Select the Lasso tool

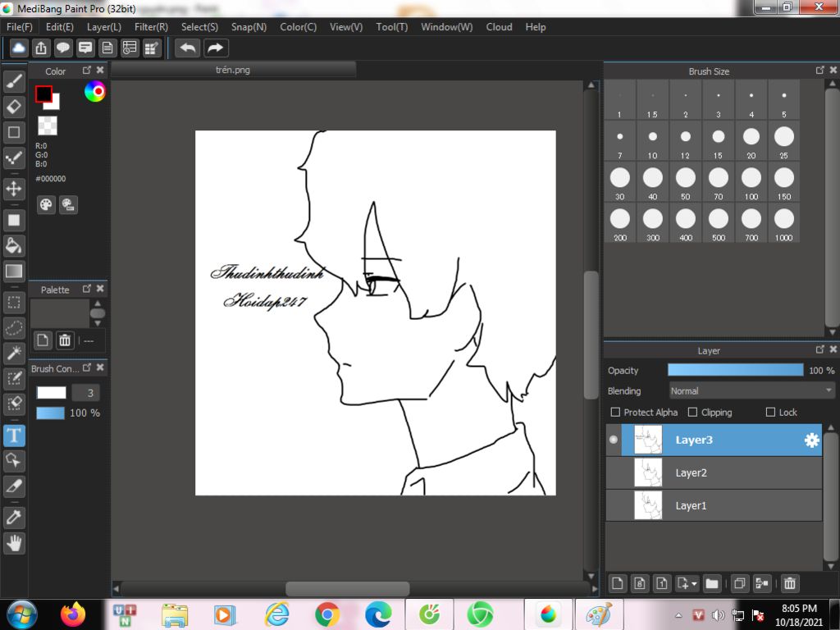(14, 327)
